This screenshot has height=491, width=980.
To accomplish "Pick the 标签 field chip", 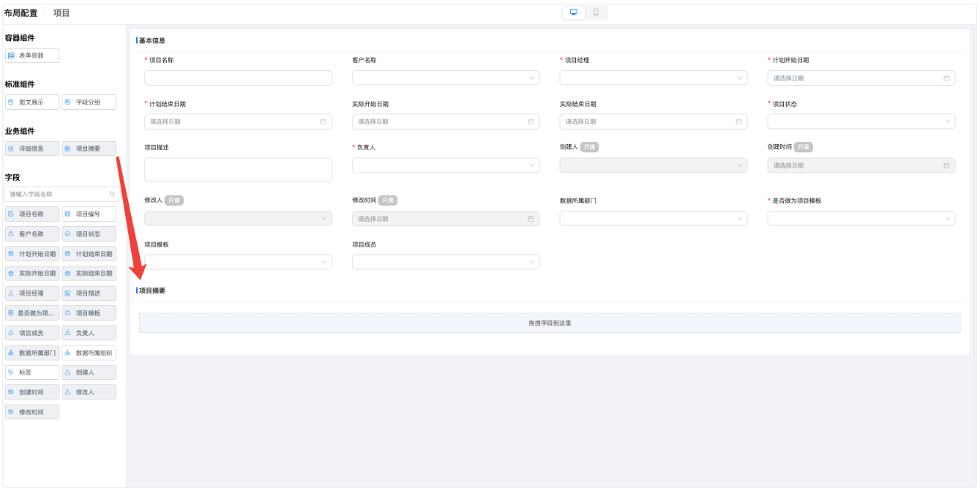I will [32, 372].
